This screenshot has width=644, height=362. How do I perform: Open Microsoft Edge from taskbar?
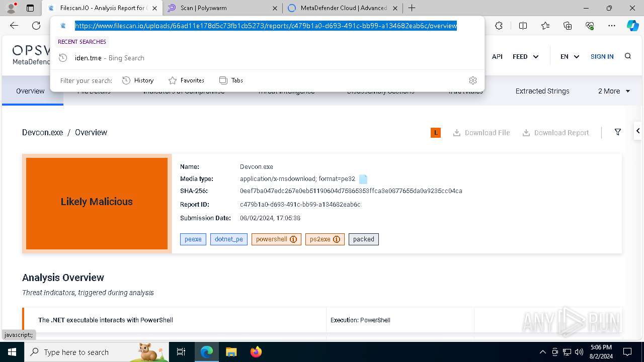(x=207, y=352)
